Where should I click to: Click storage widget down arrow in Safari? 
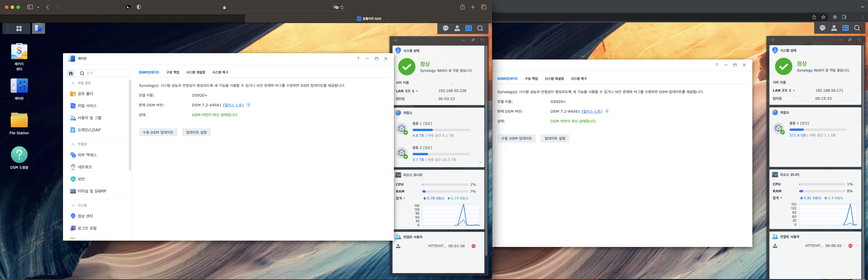click(x=480, y=162)
